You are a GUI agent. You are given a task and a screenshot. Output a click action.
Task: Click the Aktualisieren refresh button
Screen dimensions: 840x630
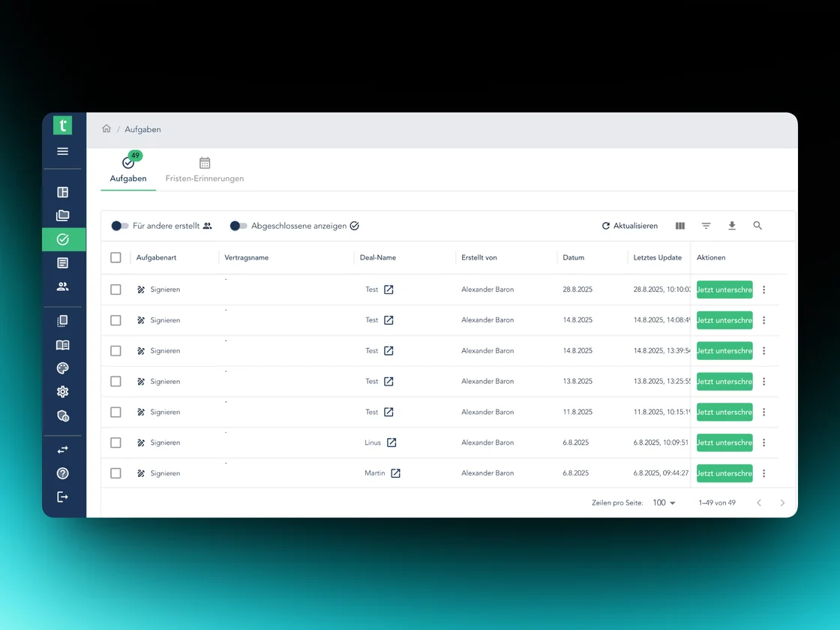[x=630, y=226]
